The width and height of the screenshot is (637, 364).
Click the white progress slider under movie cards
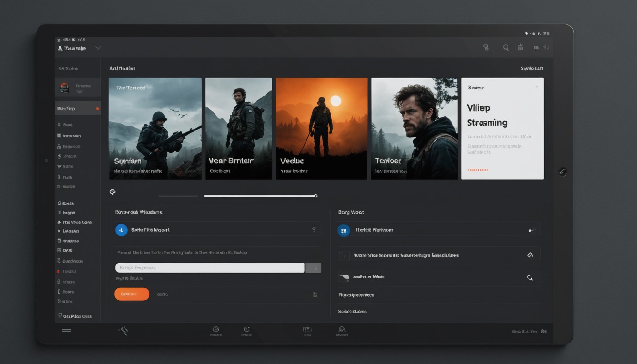tap(260, 196)
